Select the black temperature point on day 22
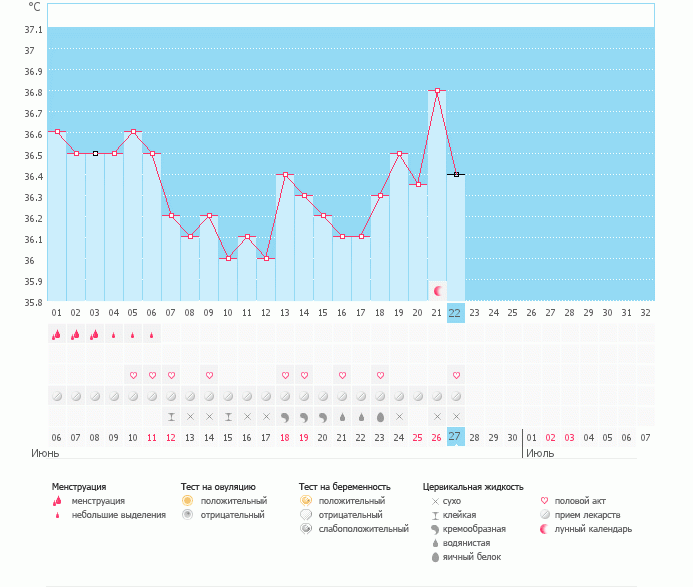The width and height of the screenshot is (693, 587). point(456,174)
